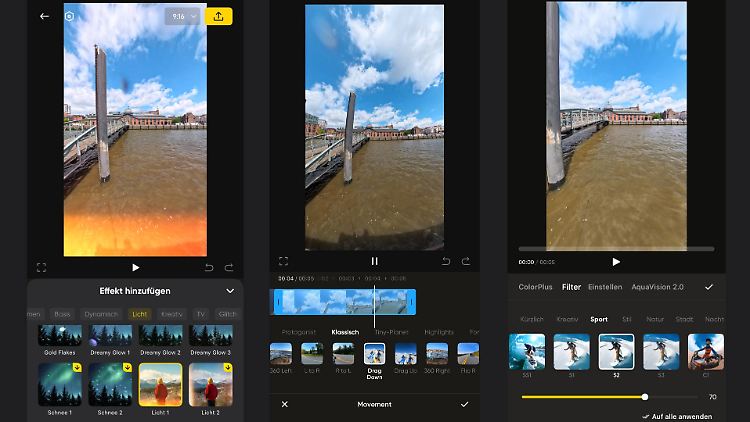This screenshot has width=750, height=422.
Task: Select the Bass effect category
Action: [62, 314]
